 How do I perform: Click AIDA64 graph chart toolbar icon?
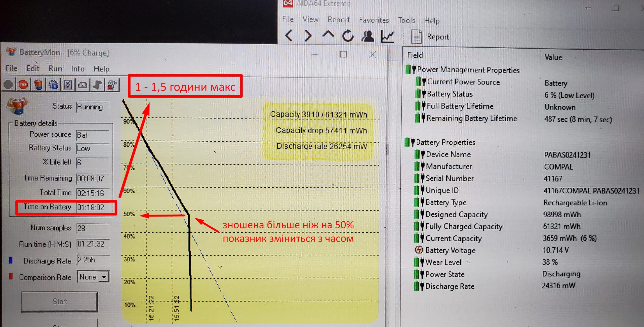[x=387, y=36]
